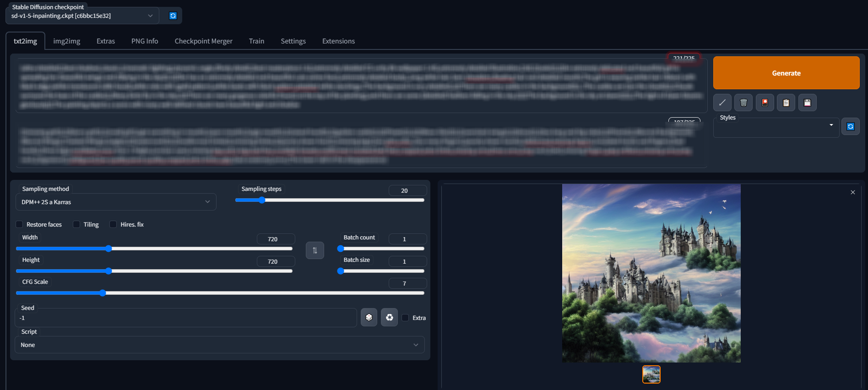Refresh the Stable Diffusion checkpoint list
This screenshot has height=390, width=868.
click(x=173, y=16)
